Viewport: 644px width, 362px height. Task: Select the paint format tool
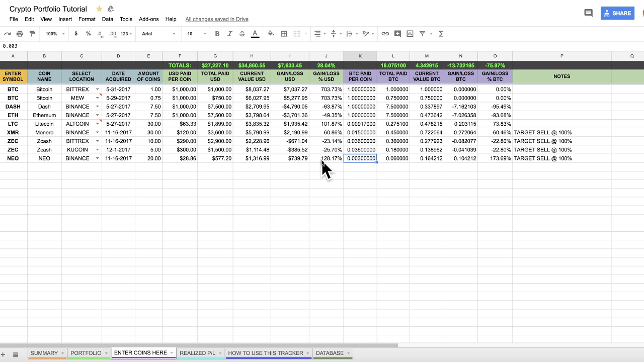pyautogui.click(x=32, y=34)
